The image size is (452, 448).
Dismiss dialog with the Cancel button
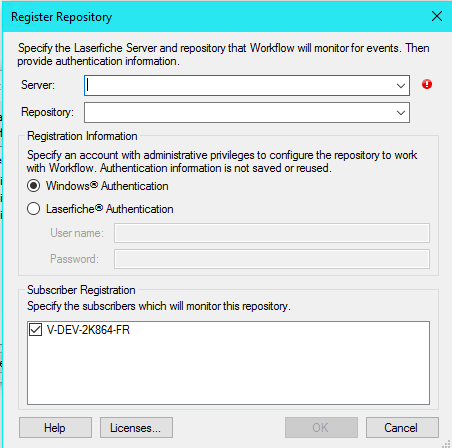[402, 428]
